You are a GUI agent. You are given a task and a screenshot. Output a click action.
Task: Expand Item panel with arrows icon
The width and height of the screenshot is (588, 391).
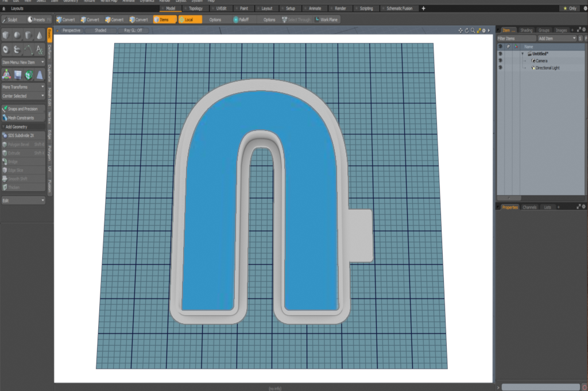[579, 30]
